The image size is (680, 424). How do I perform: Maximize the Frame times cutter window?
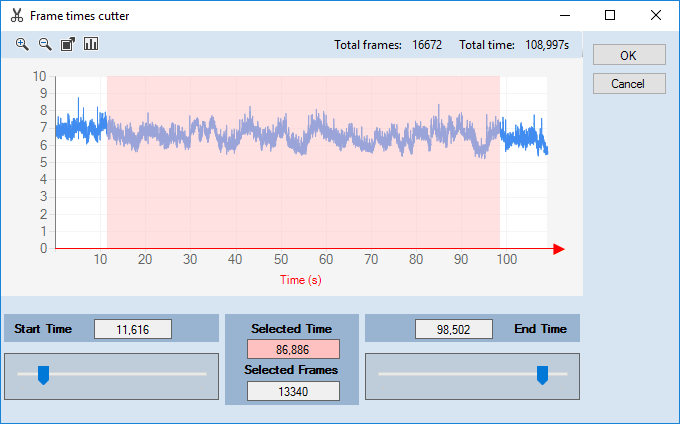(x=610, y=16)
